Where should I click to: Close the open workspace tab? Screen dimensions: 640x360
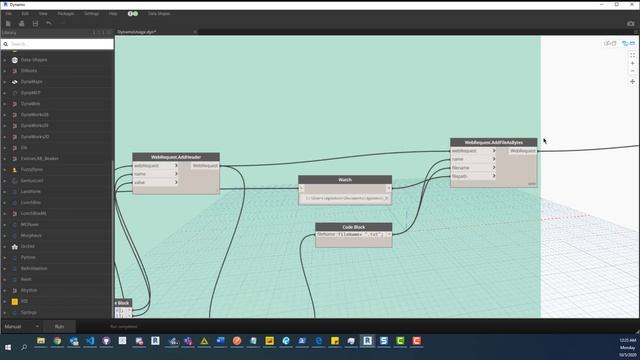(x=195, y=32)
